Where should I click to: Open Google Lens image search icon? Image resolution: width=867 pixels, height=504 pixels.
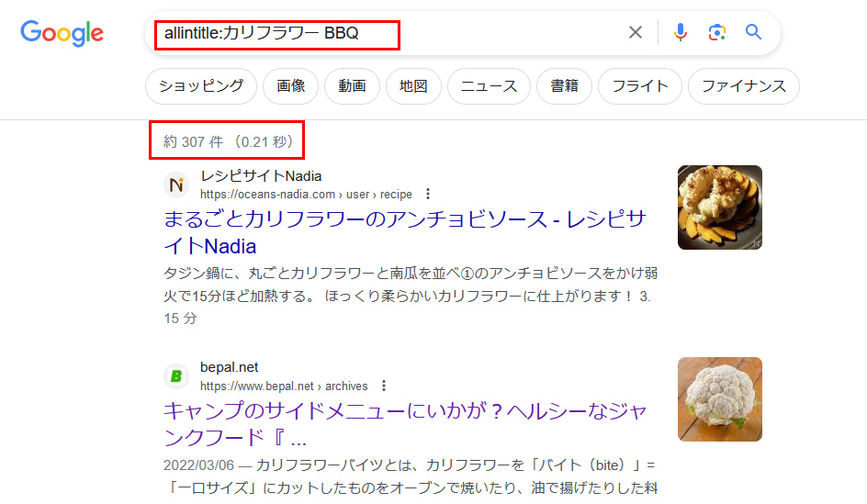click(716, 33)
